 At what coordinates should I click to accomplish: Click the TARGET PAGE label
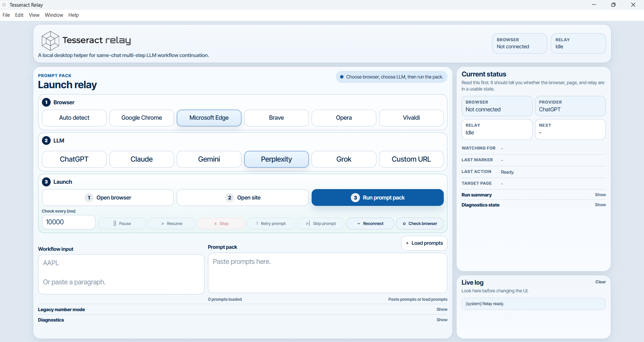tap(477, 183)
